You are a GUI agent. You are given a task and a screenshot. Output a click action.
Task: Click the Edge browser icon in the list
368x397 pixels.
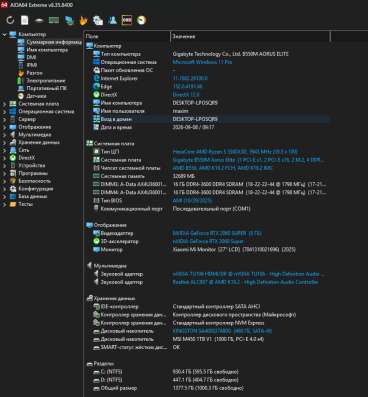coord(96,86)
